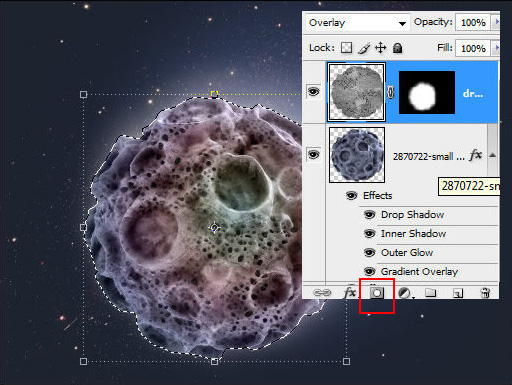Screen dimensions: 512x385
Task: Click fx icon on 2870722-small layer
Action: [x=476, y=155]
